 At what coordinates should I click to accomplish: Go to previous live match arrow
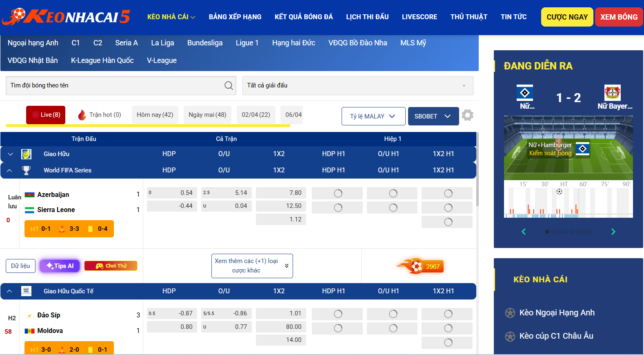click(524, 232)
